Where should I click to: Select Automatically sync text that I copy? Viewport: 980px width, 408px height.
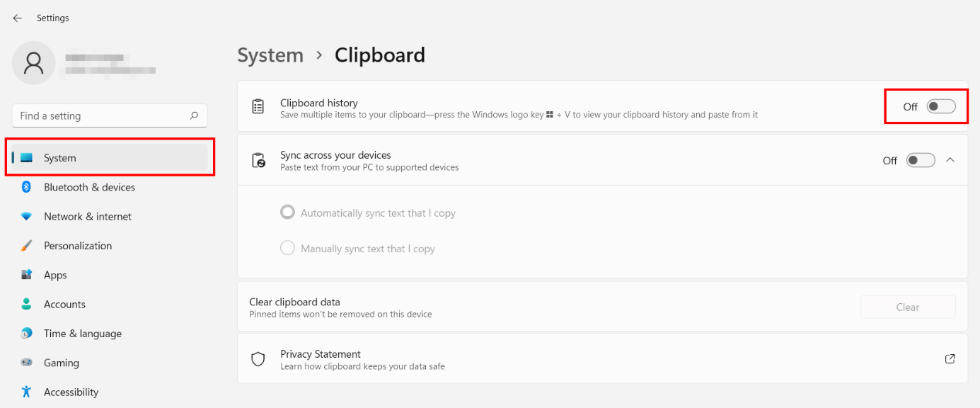click(368, 212)
